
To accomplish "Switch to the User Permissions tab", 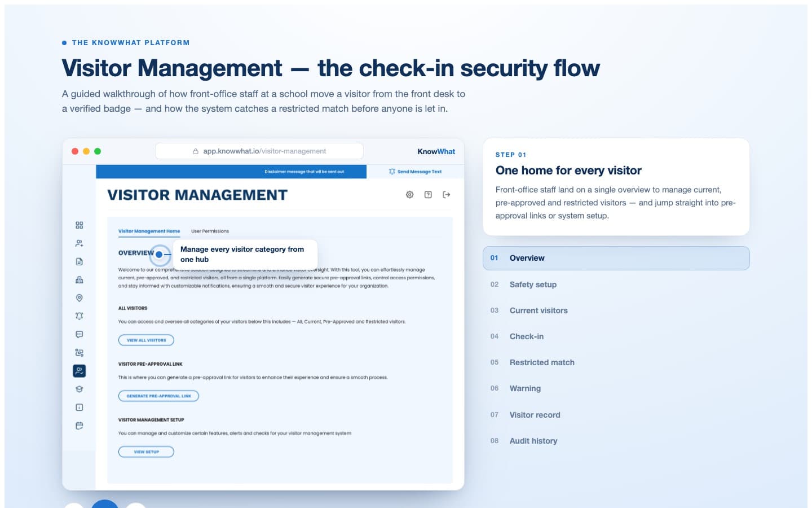I will pyautogui.click(x=210, y=231).
